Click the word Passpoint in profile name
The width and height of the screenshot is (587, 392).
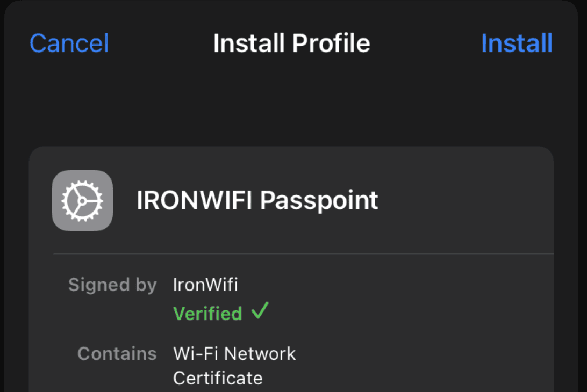click(x=319, y=201)
